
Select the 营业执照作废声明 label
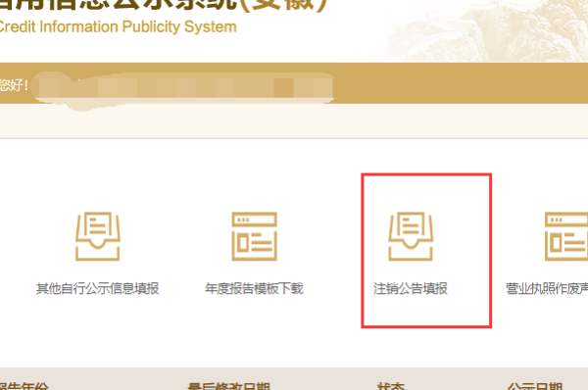pyautogui.click(x=547, y=288)
